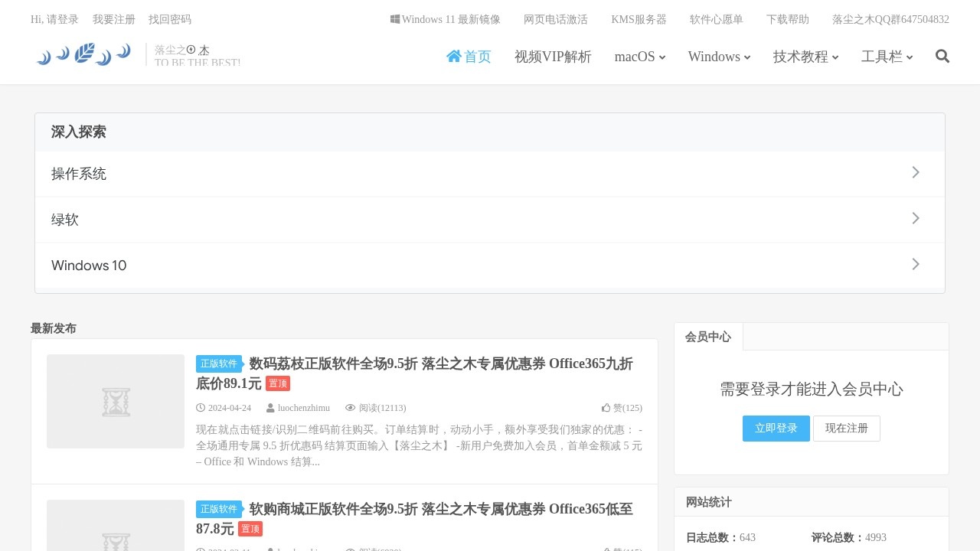The width and height of the screenshot is (980, 551).
Task: Click the 找回密码 link
Action: (170, 19)
